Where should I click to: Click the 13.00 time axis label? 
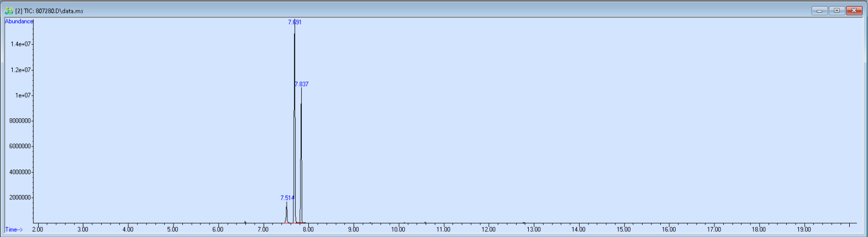tap(533, 229)
